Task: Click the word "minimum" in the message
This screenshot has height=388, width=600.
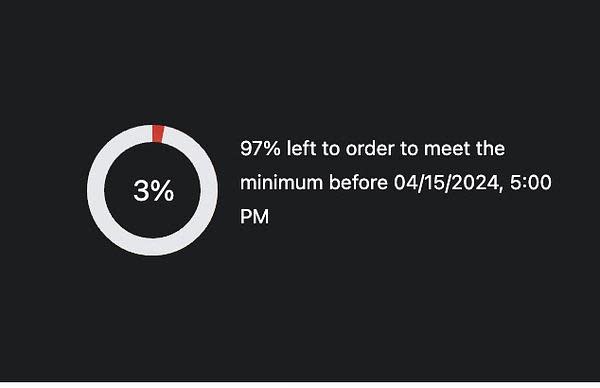Action: (x=281, y=183)
